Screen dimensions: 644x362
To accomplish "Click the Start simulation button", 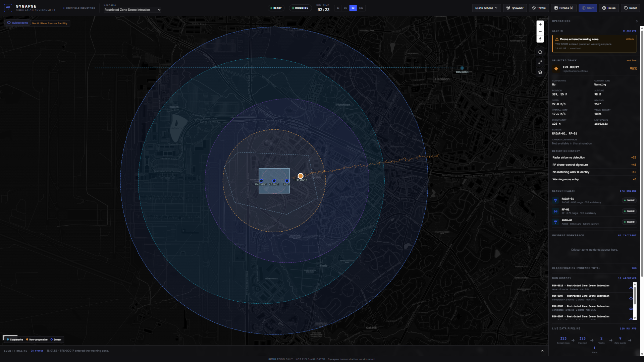I will [x=588, y=8].
